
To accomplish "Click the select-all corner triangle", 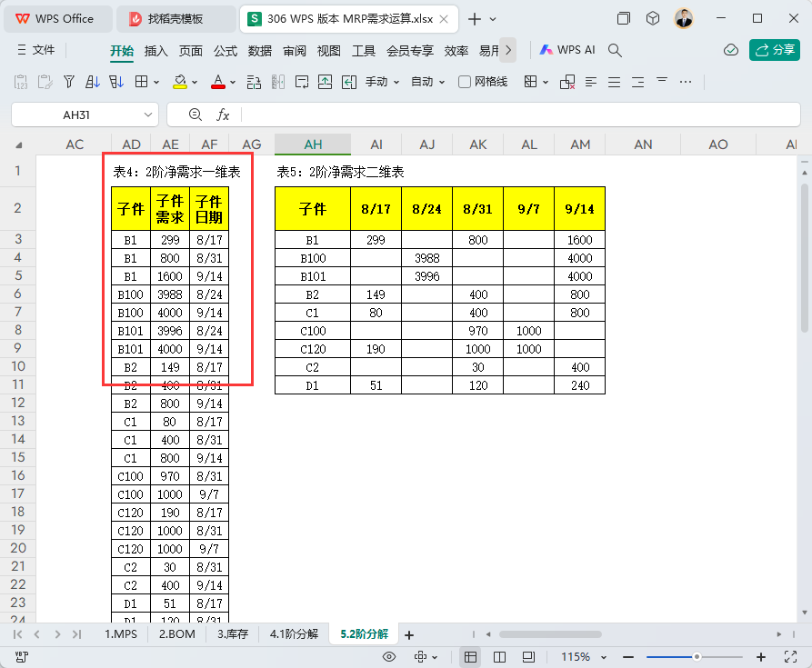I will (19, 145).
